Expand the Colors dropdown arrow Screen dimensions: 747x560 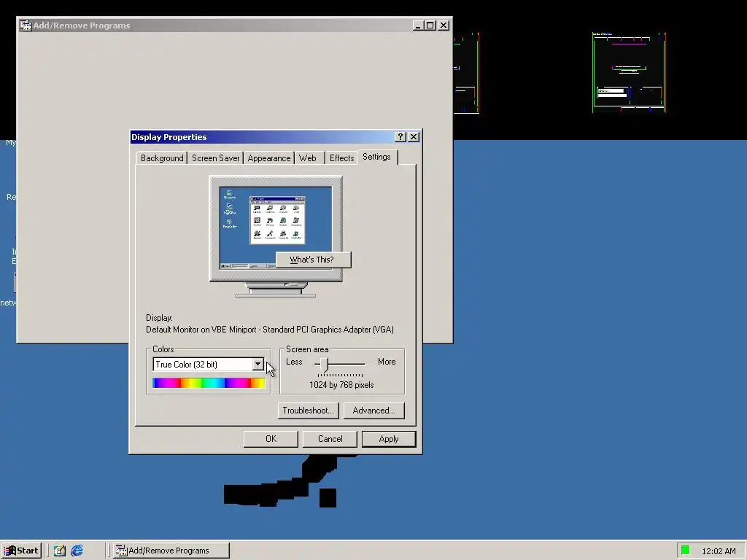(x=258, y=365)
